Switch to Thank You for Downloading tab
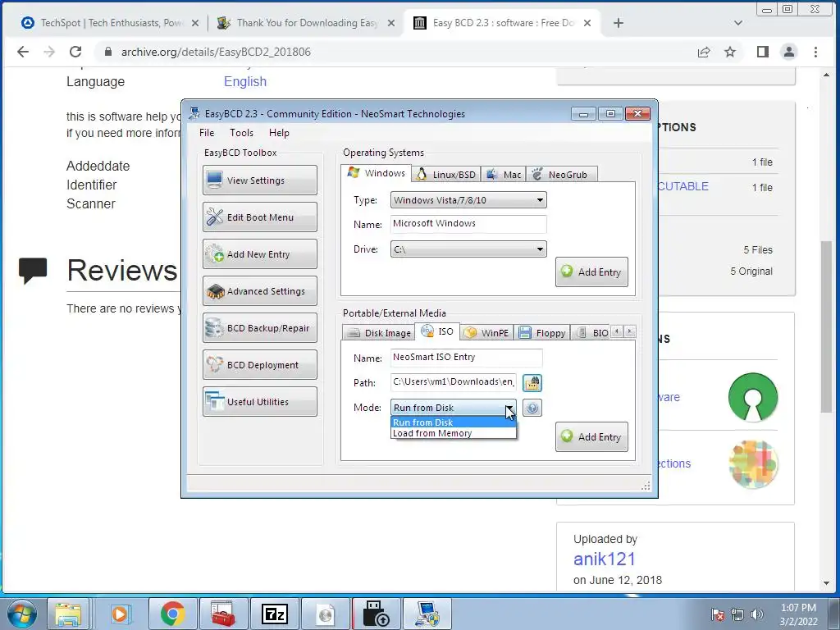Image resolution: width=840 pixels, height=630 pixels. [307, 23]
